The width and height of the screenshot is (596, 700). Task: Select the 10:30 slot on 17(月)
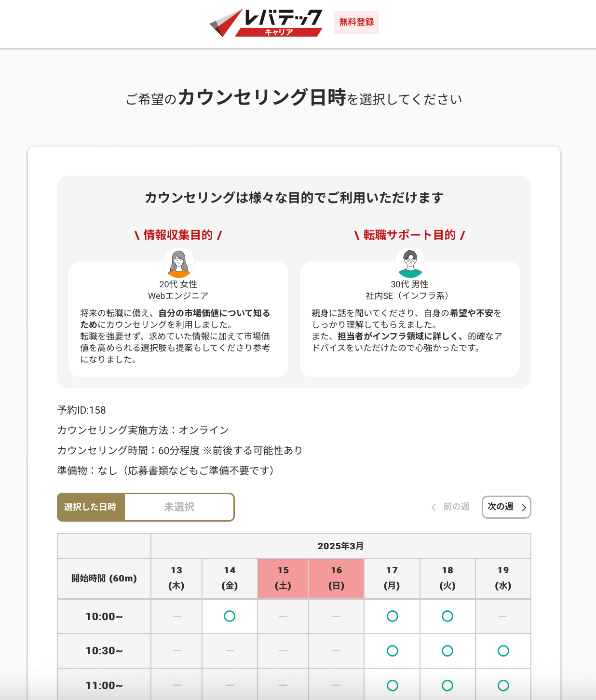(x=392, y=650)
